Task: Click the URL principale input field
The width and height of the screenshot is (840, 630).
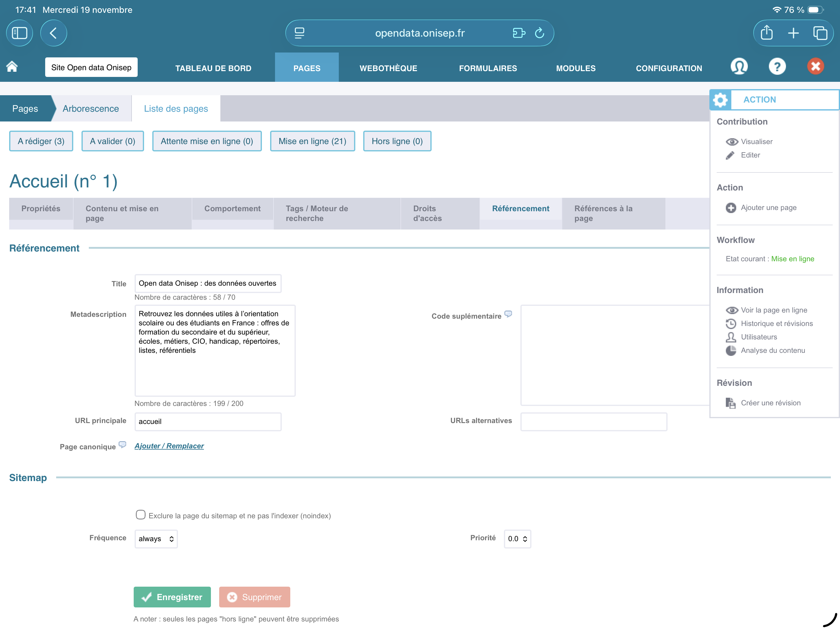Action: (208, 422)
